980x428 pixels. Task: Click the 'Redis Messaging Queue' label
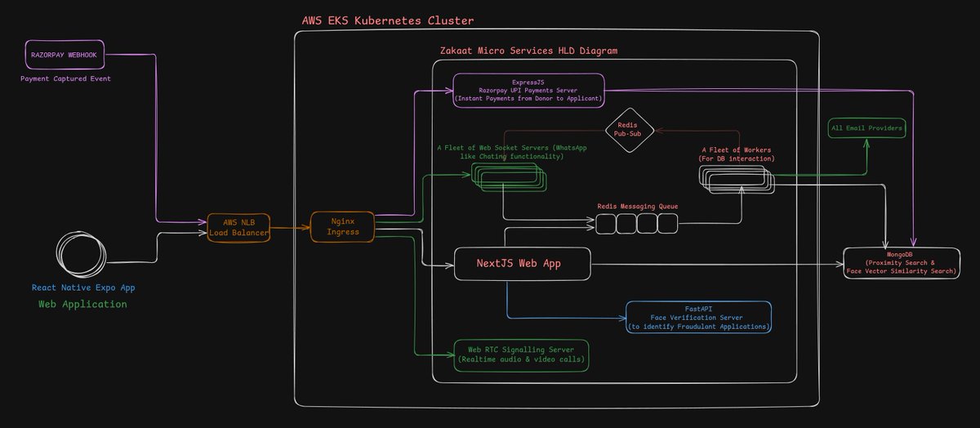[637, 207]
